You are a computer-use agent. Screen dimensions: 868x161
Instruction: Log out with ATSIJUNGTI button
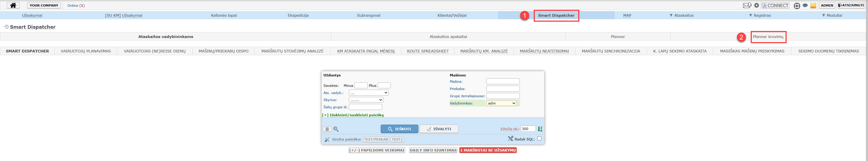[x=851, y=5]
